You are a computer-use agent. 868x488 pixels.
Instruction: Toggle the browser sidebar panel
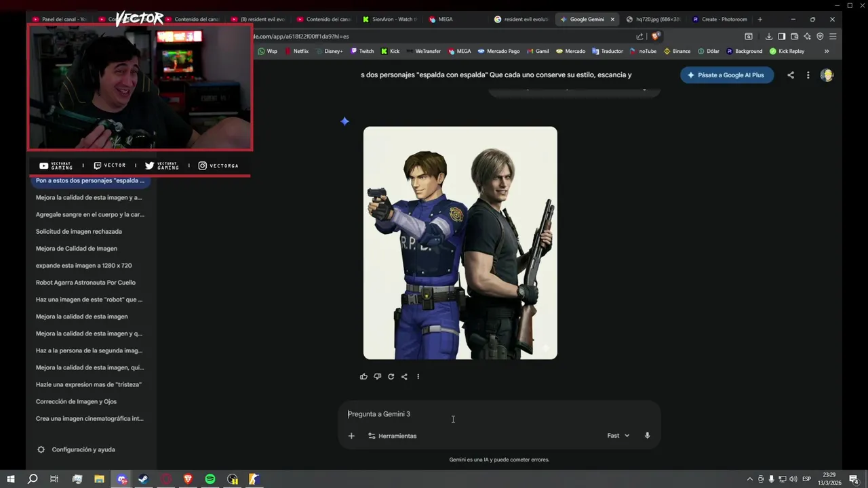(781, 37)
